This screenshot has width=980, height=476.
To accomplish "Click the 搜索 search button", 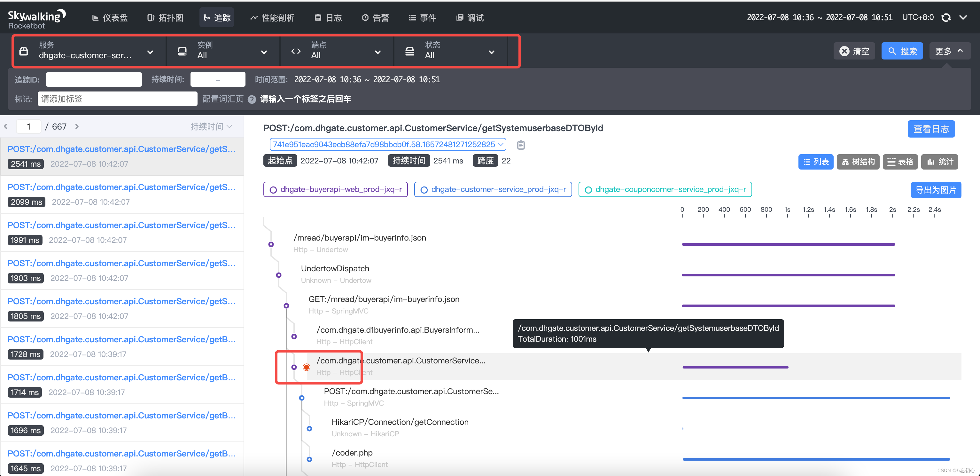I will (x=902, y=51).
